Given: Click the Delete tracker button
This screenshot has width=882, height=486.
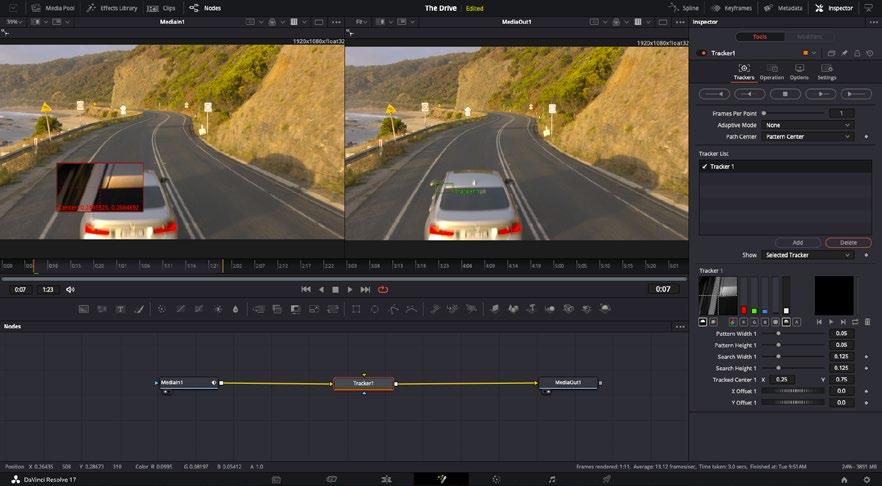Looking at the screenshot, I should tap(847, 243).
